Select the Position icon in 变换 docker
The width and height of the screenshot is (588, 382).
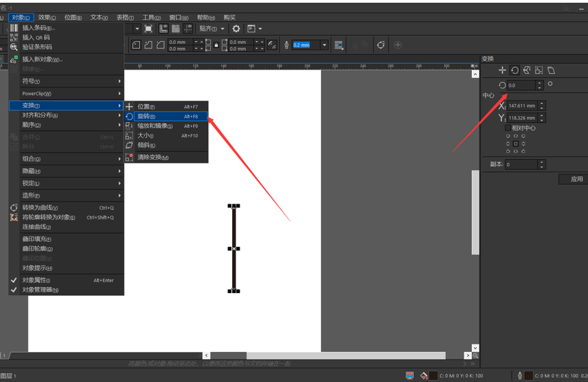click(503, 70)
